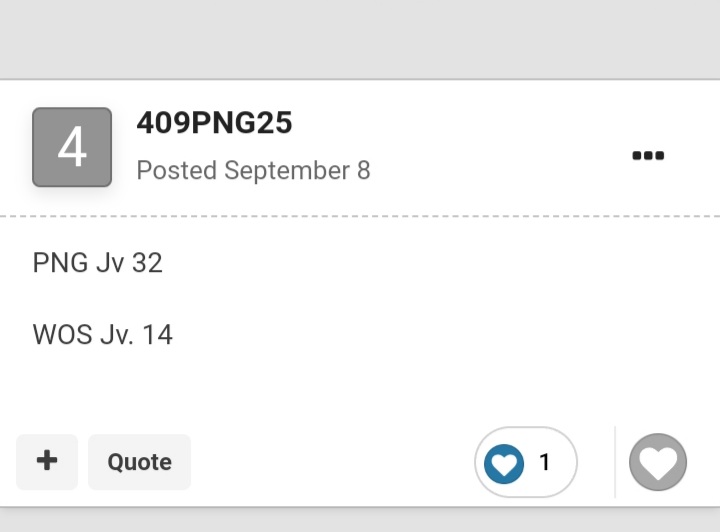Expand post actions via the ellipsis icon

click(x=648, y=156)
